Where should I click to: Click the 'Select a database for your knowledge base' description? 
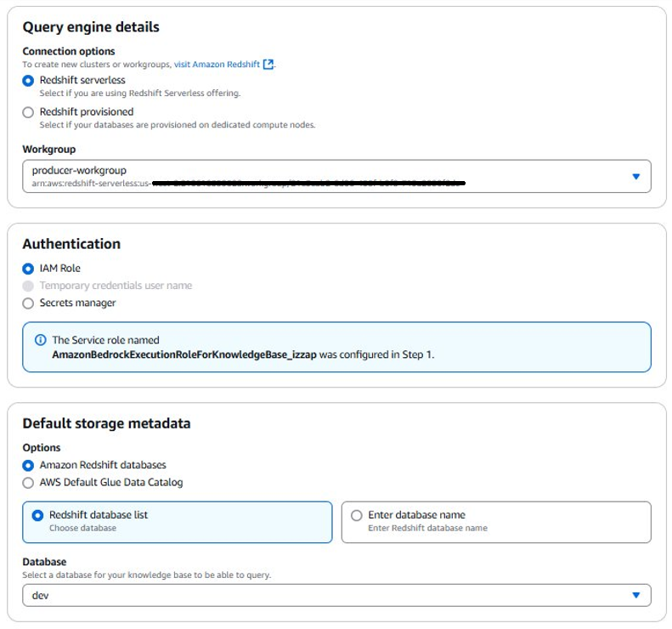[147, 575]
